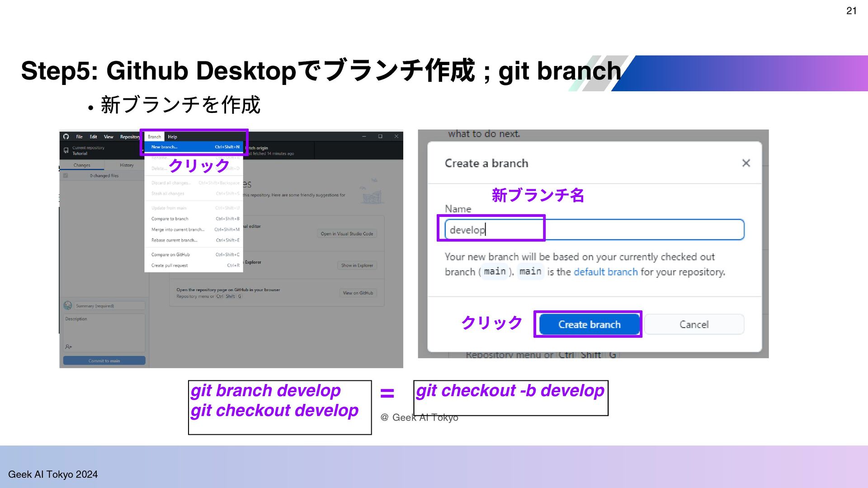
Task: Toggle the 0 changed files checkbox
Action: [66, 176]
